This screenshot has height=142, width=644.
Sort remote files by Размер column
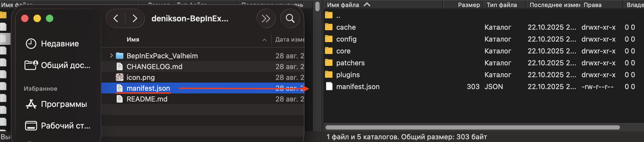469,5
